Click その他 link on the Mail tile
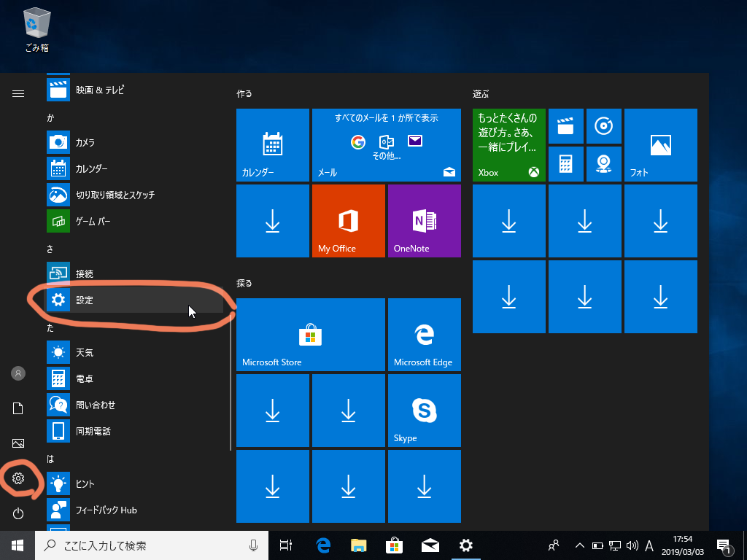The width and height of the screenshot is (747, 560). (x=387, y=157)
